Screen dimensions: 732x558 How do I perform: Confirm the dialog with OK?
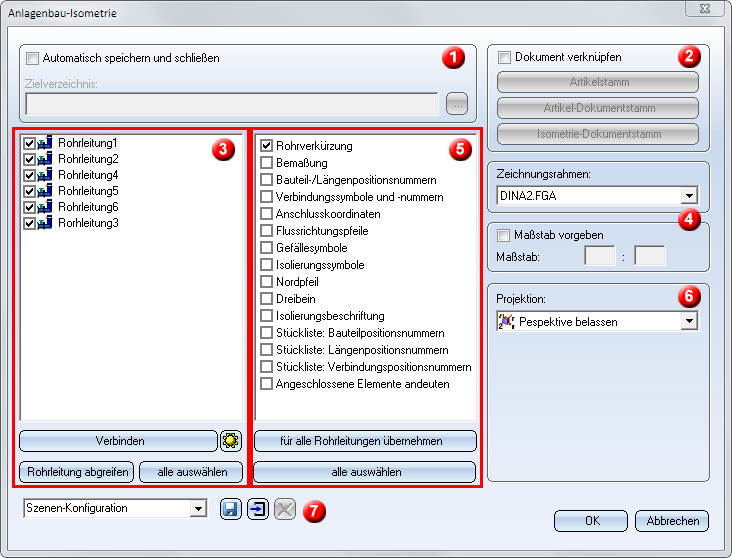pyautogui.click(x=591, y=521)
